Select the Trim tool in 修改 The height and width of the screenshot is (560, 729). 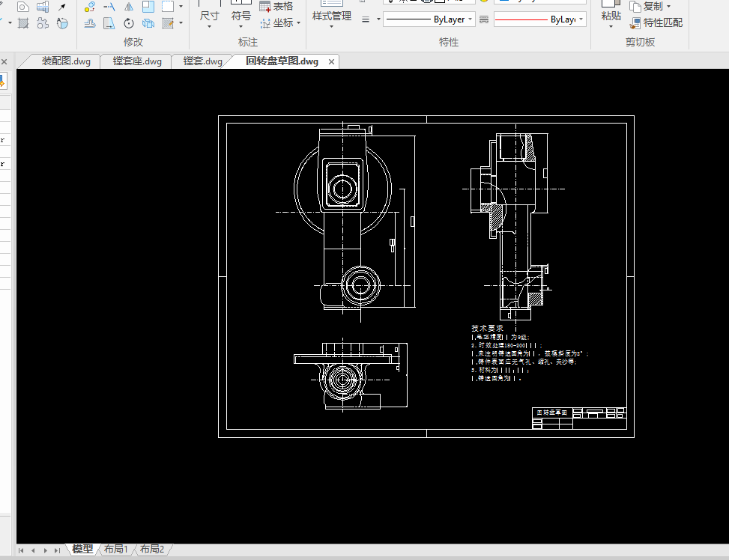(x=109, y=7)
